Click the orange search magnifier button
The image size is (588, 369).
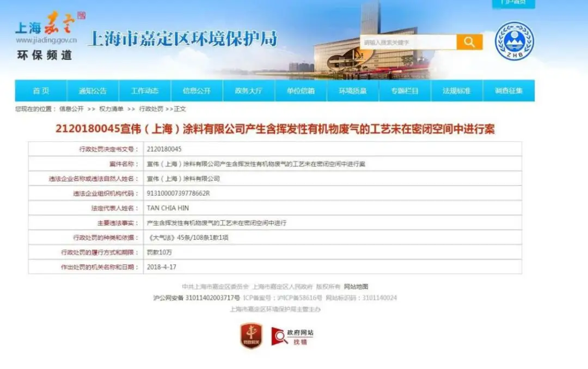pos(469,42)
